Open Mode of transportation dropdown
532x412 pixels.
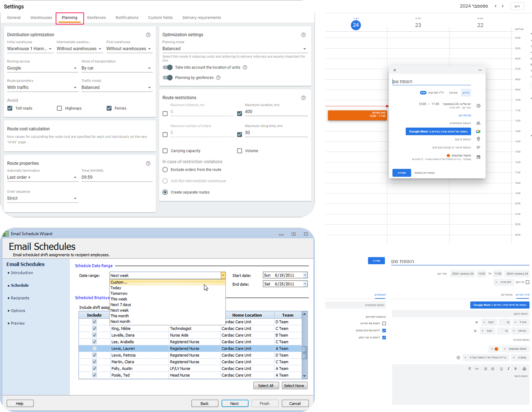117,68
